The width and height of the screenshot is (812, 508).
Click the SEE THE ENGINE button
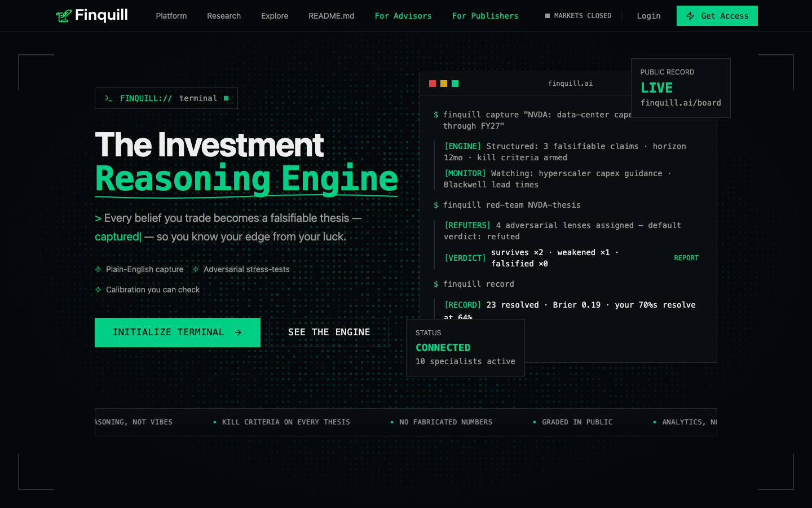pyautogui.click(x=329, y=332)
